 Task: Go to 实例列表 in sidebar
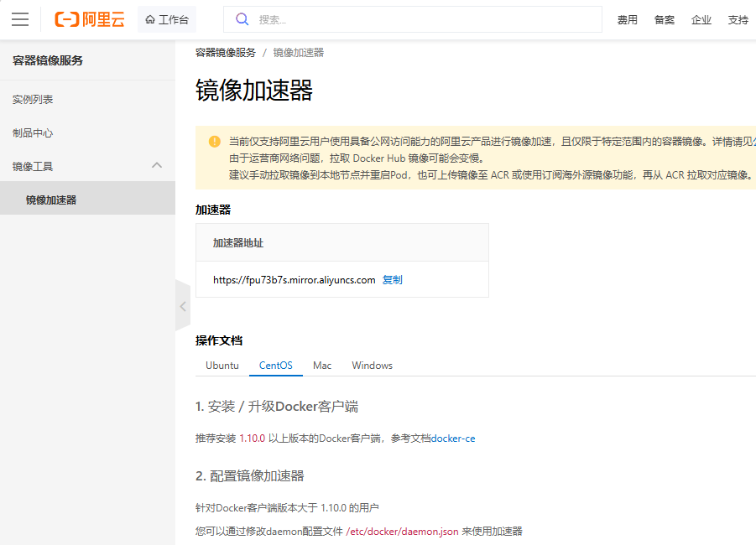pos(33,99)
